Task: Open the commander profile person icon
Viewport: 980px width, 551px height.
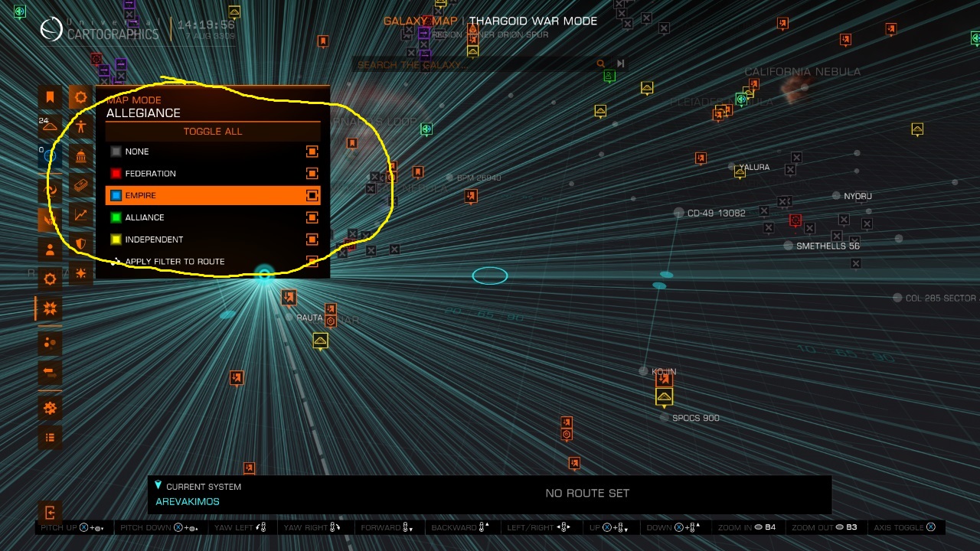Action: [50, 249]
